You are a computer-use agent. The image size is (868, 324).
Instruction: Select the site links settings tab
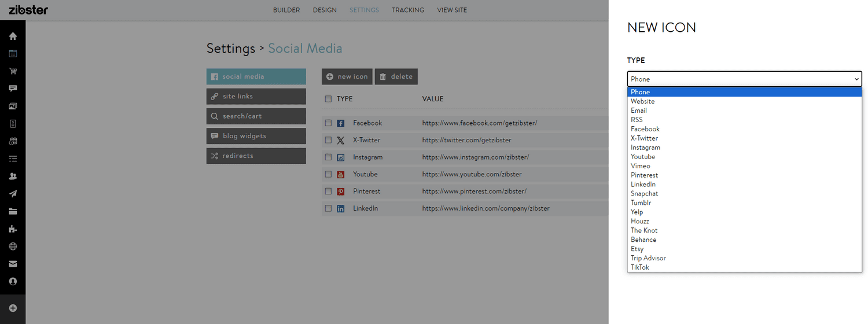(256, 96)
